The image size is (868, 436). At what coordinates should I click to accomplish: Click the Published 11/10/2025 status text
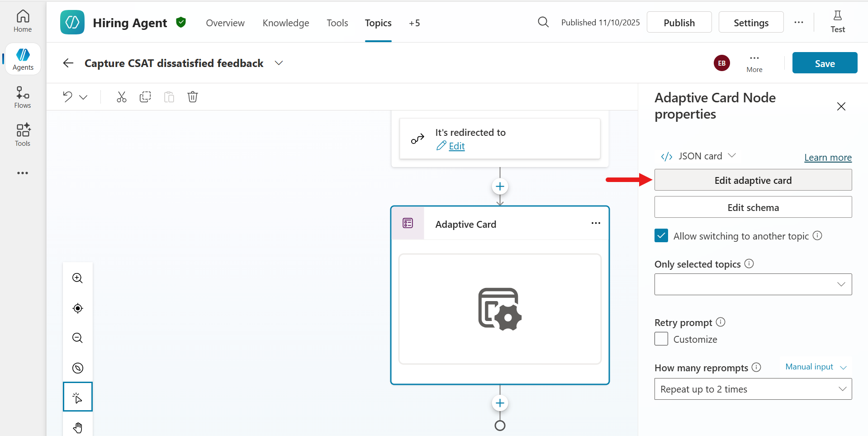pos(601,22)
